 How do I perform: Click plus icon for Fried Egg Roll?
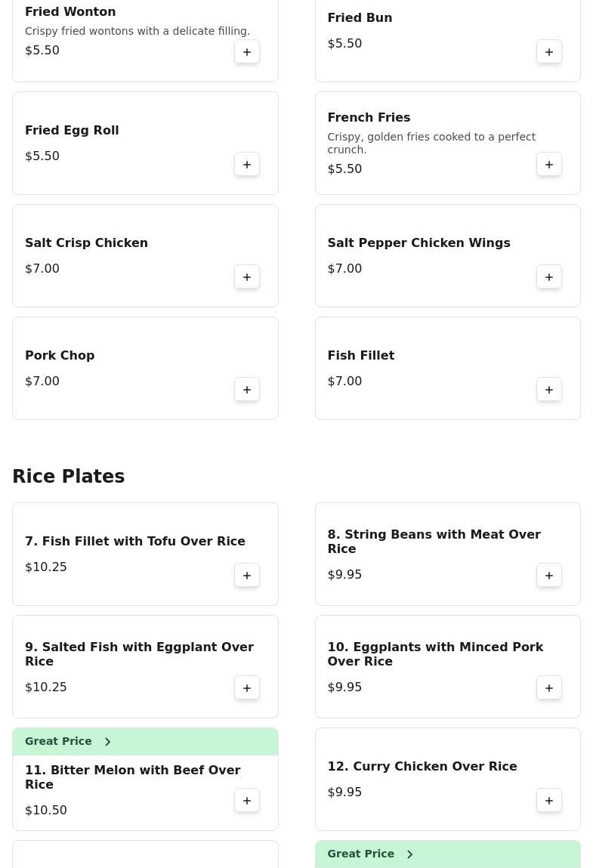[247, 165]
